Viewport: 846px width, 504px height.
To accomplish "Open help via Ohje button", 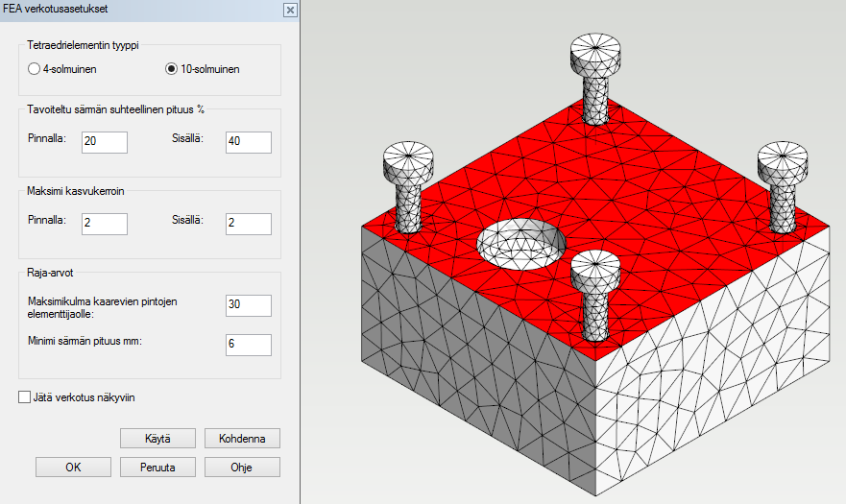I will [242, 468].
